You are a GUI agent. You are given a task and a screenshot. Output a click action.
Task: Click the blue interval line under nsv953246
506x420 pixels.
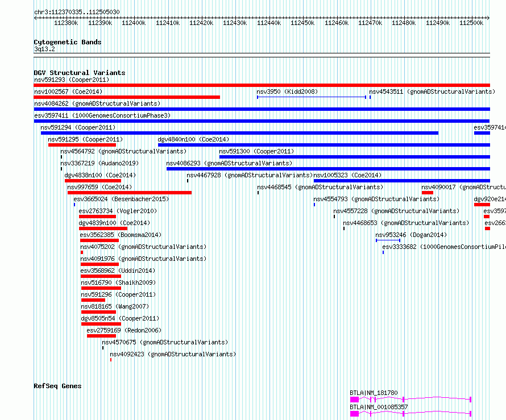click(x=388, y=240)
